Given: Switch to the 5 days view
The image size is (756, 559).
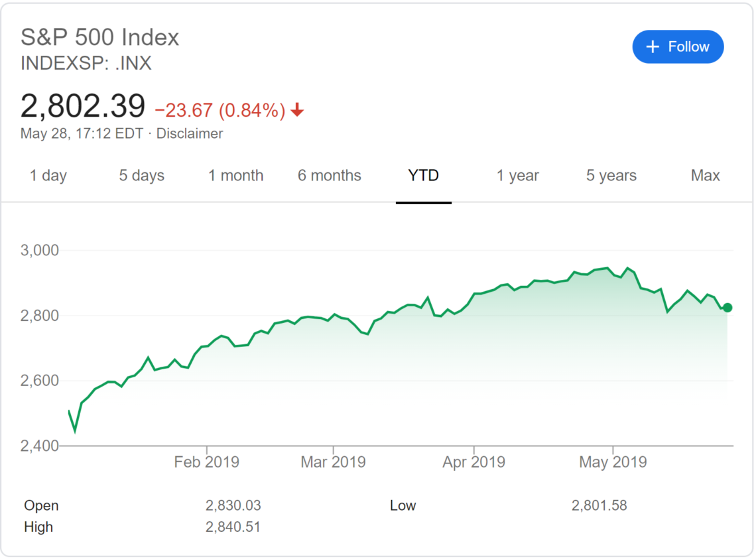Looking at the screenshot, I should 141,176.
